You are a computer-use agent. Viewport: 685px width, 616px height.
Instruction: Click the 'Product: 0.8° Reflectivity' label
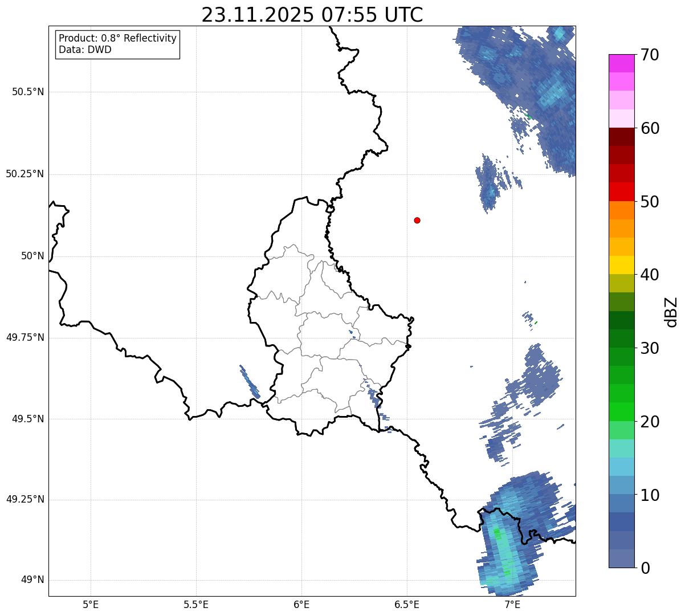[x=118, y=38]
